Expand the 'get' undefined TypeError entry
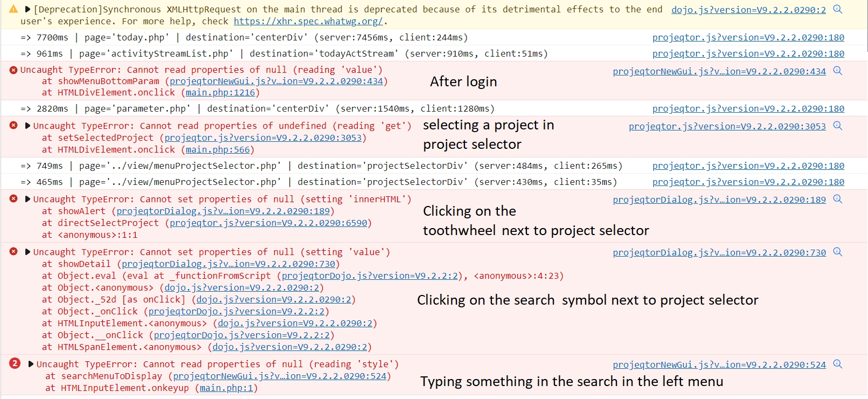868x399 pixels. tap(27, 126)
